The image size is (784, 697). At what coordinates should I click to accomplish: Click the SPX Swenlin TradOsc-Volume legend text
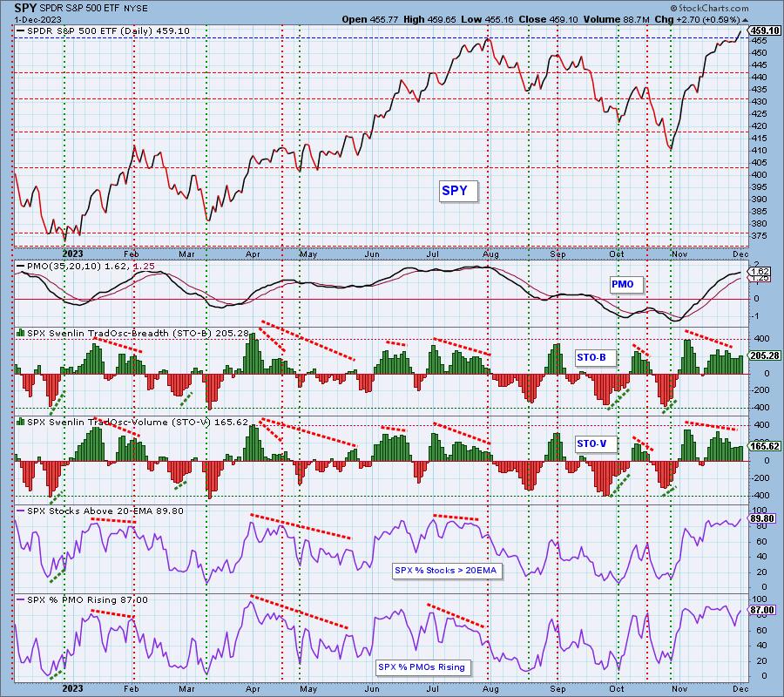138,422
